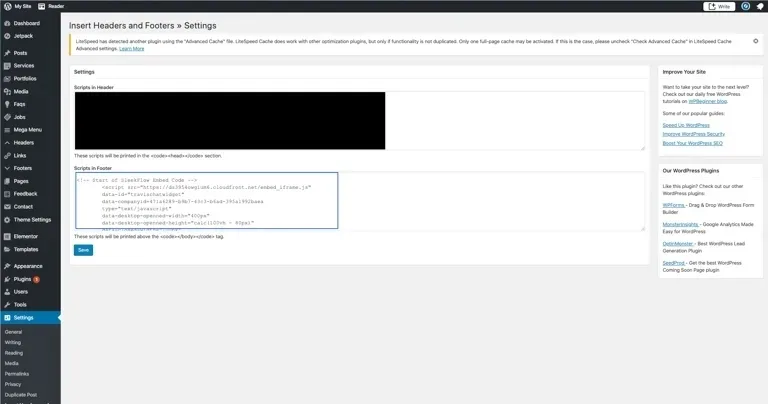768x404 pixels.
Task: Click the Portfolios icon in sidebar
Action: pyautogui.click(x=7, y=78)
